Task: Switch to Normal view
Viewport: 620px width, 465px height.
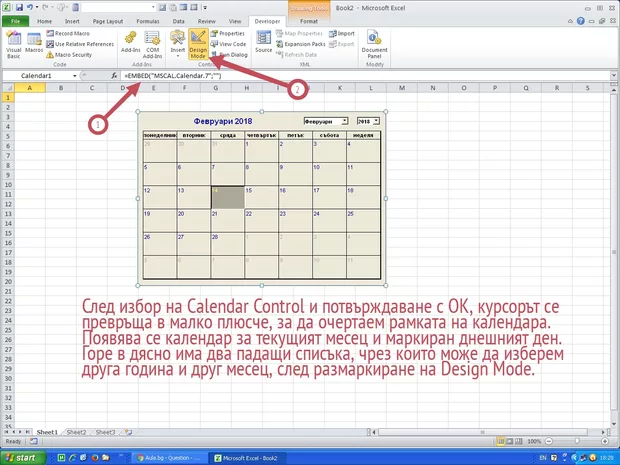Action: 501,441
